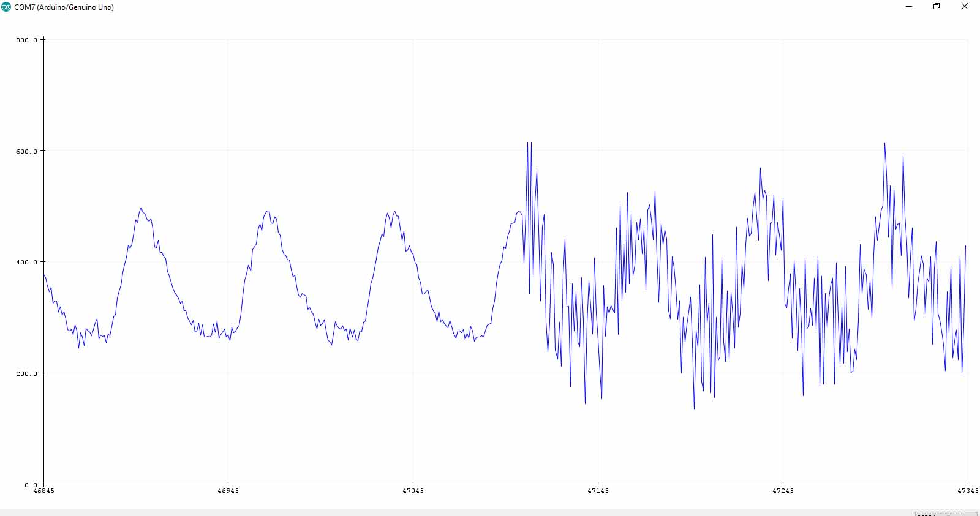Click the 47145 x-axis tick label
Viewport: 980px width, 516px height.
[x=598, y=491]
